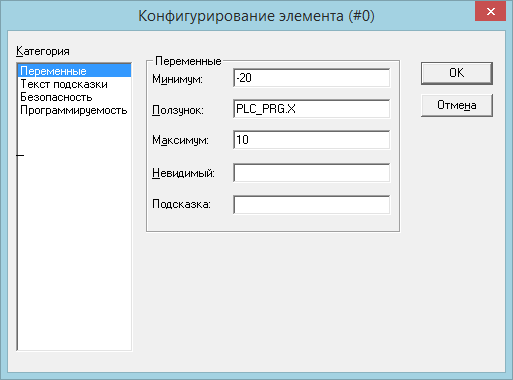Click the empty Невидимый field
The width and height of the screenshot is (513, 380).
click(x=312, y=173)
